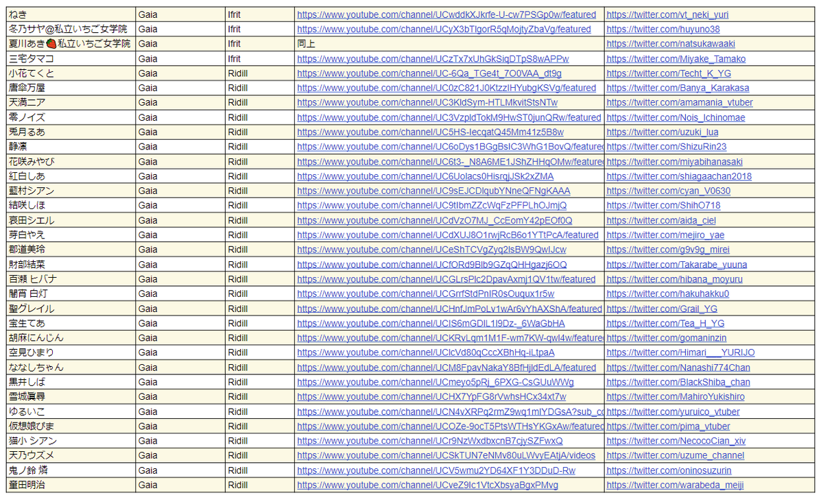Open the Twitter link shiagaachan2018
The image size is (823, 504).
coord(679,176)
